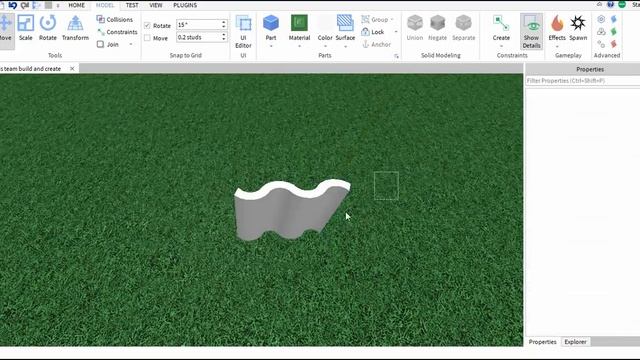Expand the Color dropdown arrow
The width and height of the screenshot is (640, 360).
click(325, 46)
